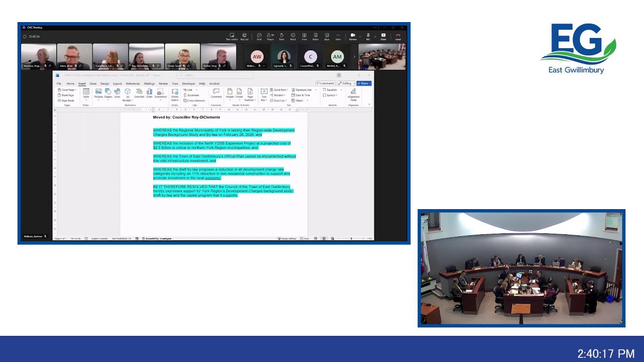644x362 pixels.
Task: Open meeting Notes in Teams
Action: pos(315,37)
